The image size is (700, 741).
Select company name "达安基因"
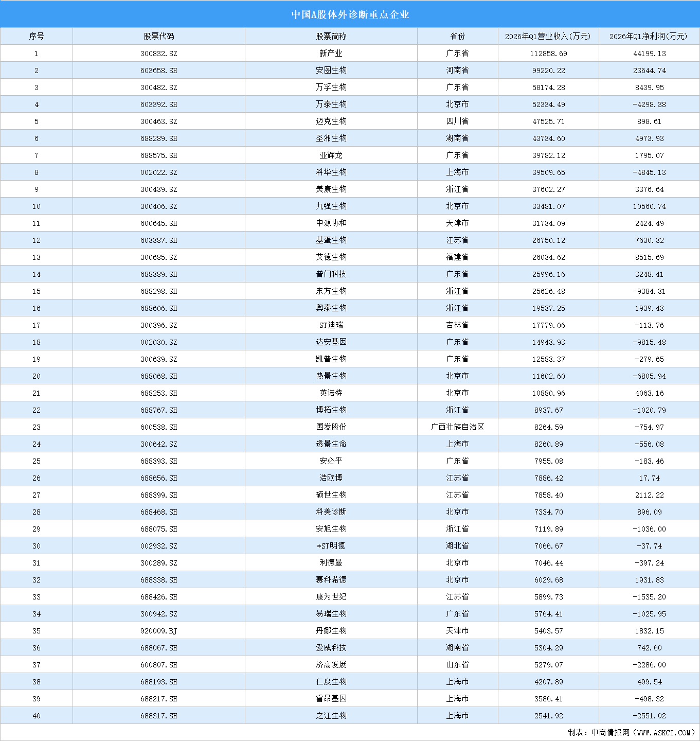331,342
